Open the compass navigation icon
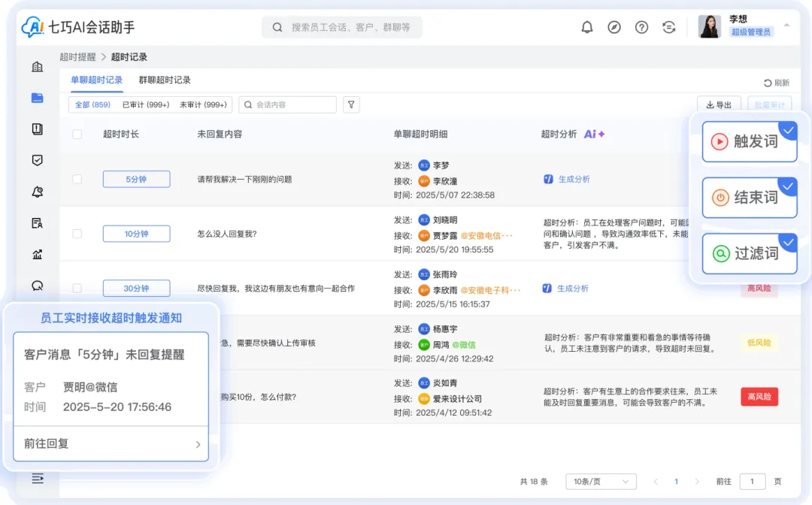The image size is (812, 505). pyautogui.click(x=614, y=27)
